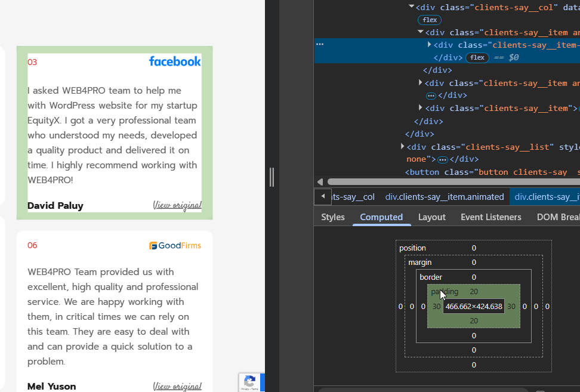
Task: Click the breadcrumb scroll-left arrow button
Action: click(x=323, y=196)
